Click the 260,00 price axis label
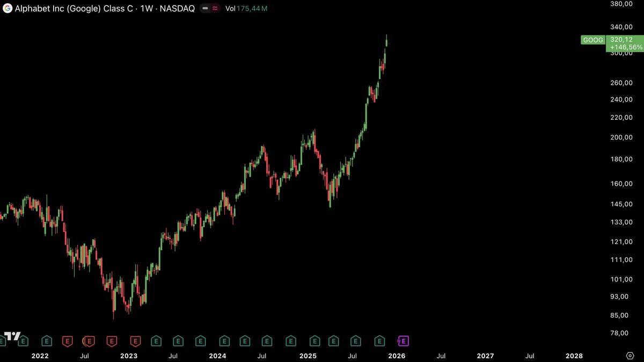The image size is (644, 362). click(622, 83)
